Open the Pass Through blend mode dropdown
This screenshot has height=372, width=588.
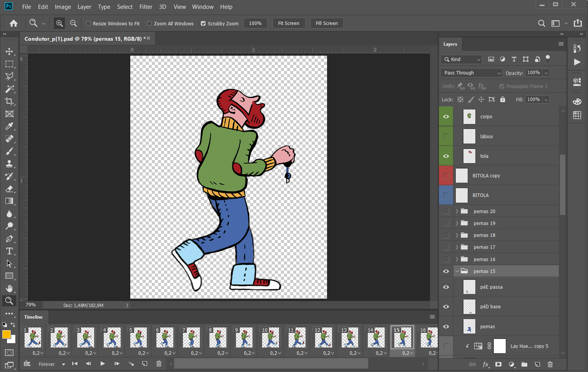(472, 73)
